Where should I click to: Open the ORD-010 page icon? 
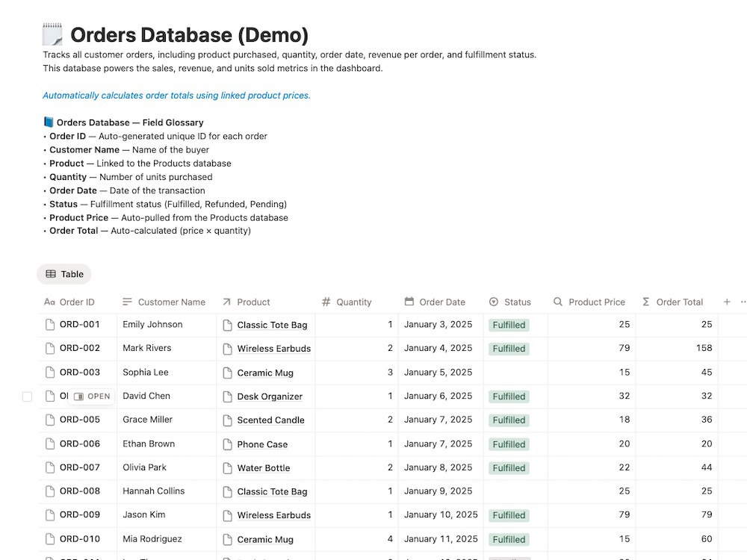[x=50, y=539]
